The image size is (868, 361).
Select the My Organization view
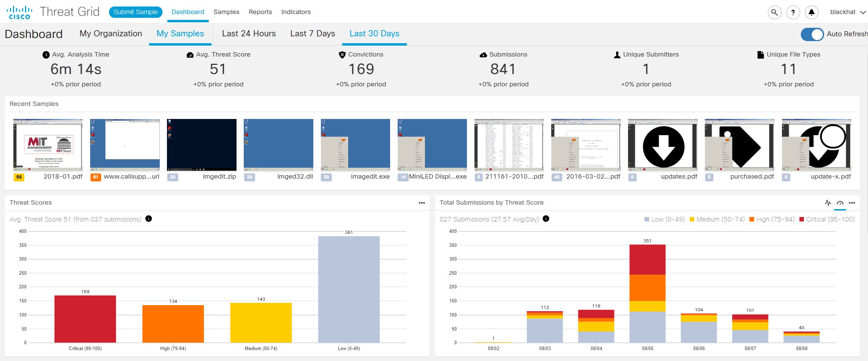pyautogui.click(x=111, y=34)
